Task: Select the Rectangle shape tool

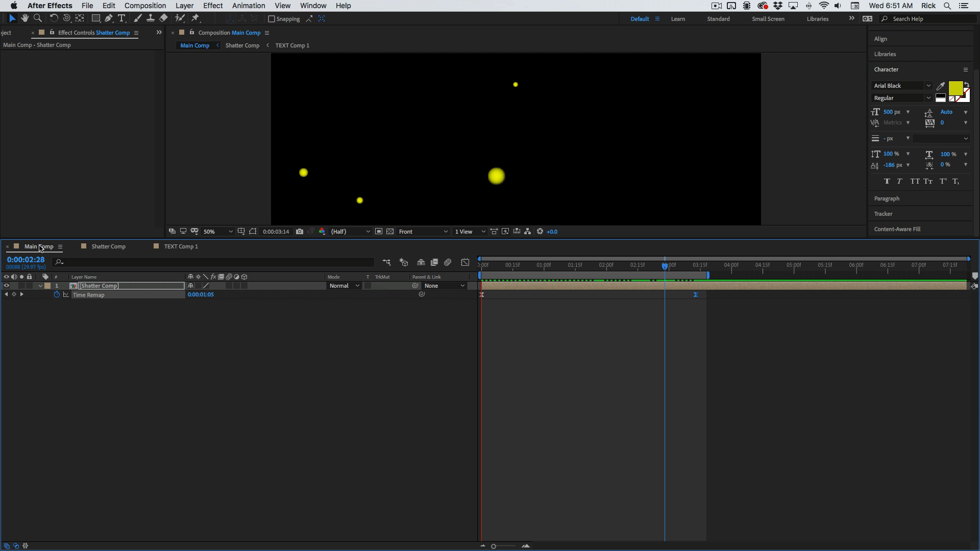Action: [95, 18]
